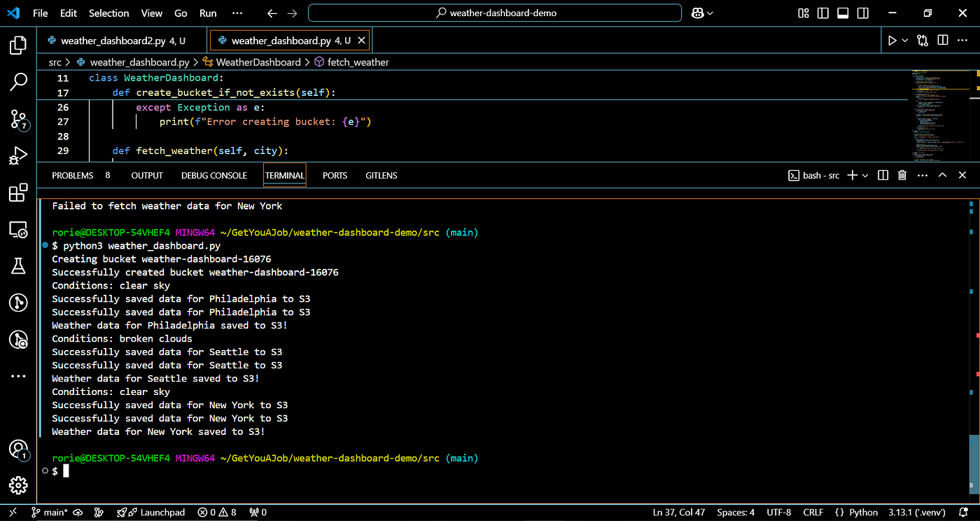The width and height of the screenshot is (980, 521).
Task: Open the Go menu
Action: (x=181, y=13)
